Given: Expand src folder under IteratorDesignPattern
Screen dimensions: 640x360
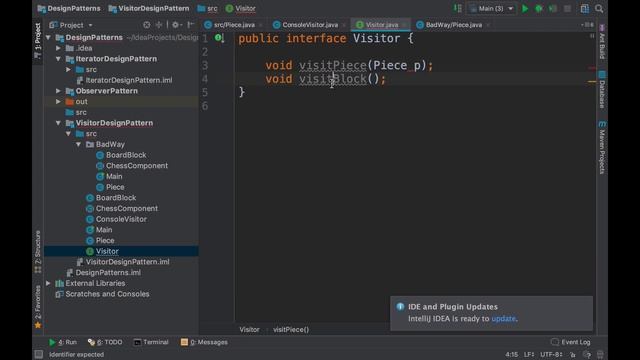Looking at the screenshot, I should [x=68, y=69].
